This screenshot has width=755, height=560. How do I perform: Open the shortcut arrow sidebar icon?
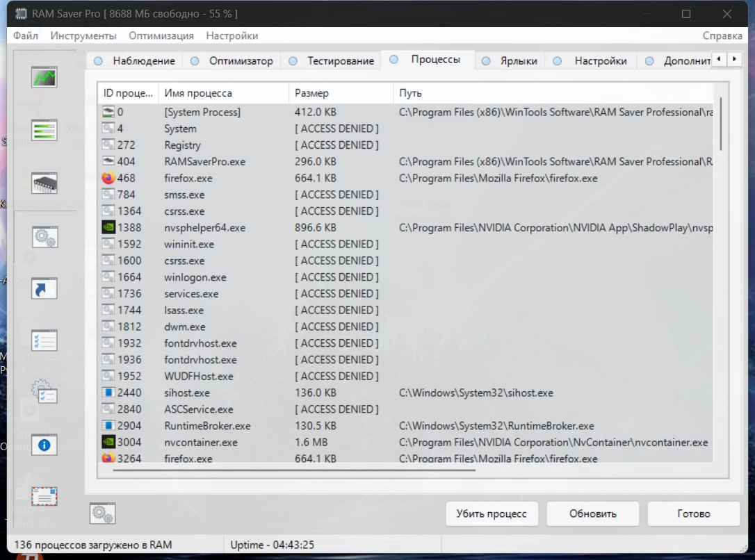click(x=44, y=288)
